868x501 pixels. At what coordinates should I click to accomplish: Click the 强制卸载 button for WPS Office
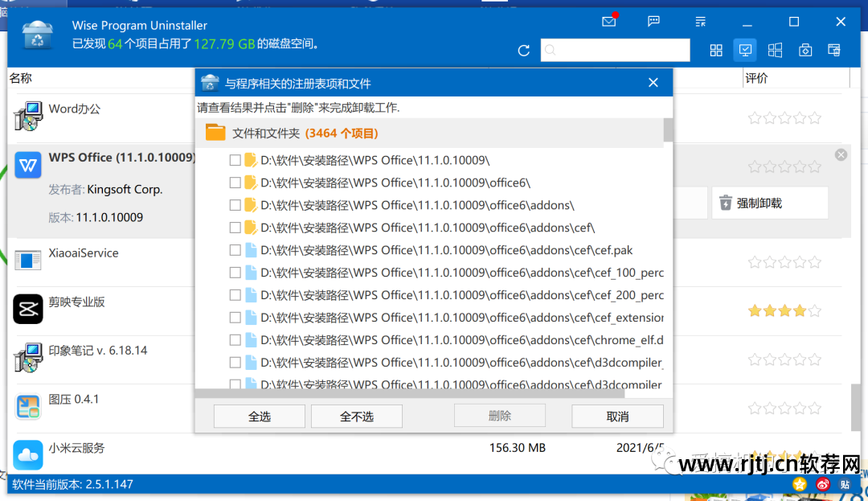pyautogui.click(x=769, y=203)
